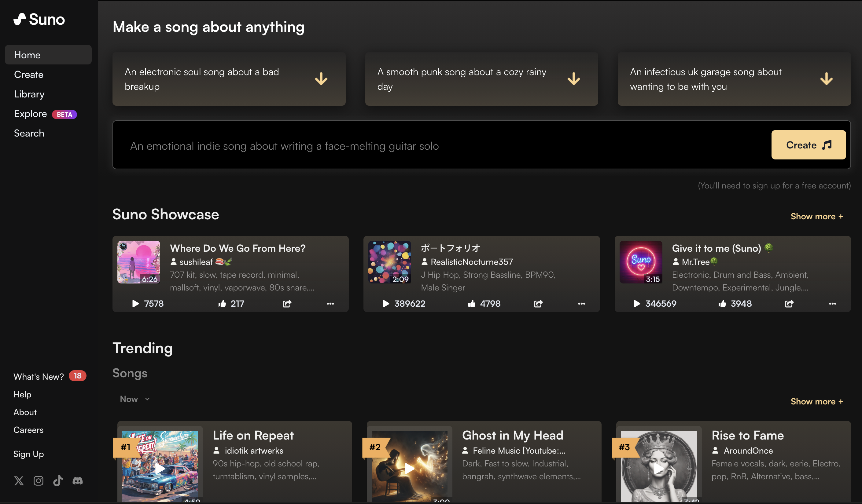Open more options for 'Give it to me (Suno)'
This screenshot has height=504, width=862.
[x=833, y=304]
